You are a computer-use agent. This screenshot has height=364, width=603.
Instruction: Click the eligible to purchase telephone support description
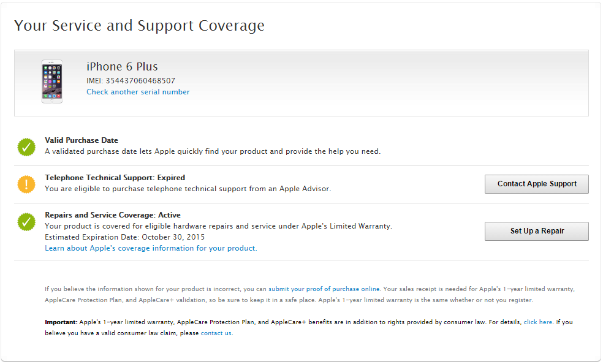click(x=188, y=189)
